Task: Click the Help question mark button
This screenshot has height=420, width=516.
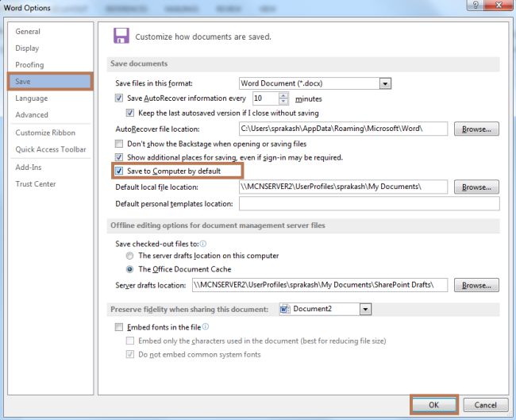Action: click(x=476, y=5)
